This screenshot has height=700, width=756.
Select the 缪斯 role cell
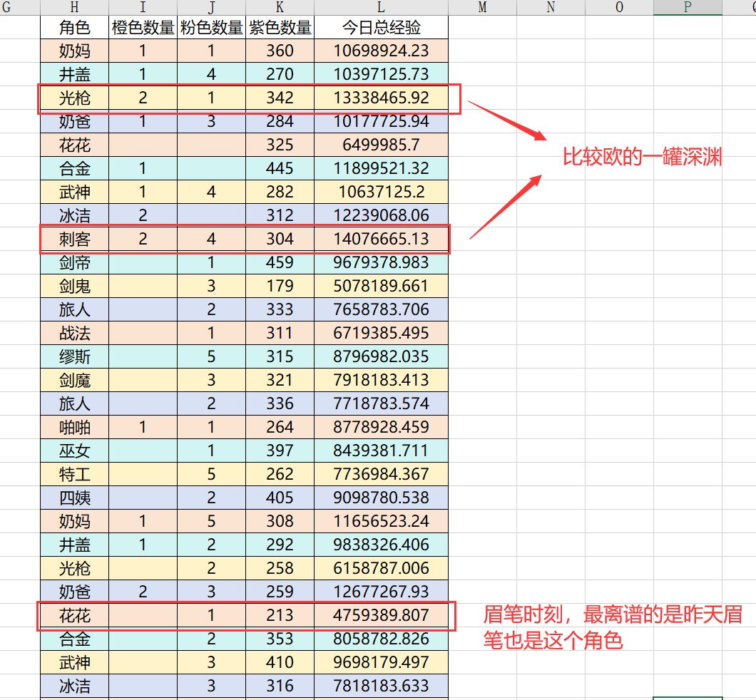[74, 357]
